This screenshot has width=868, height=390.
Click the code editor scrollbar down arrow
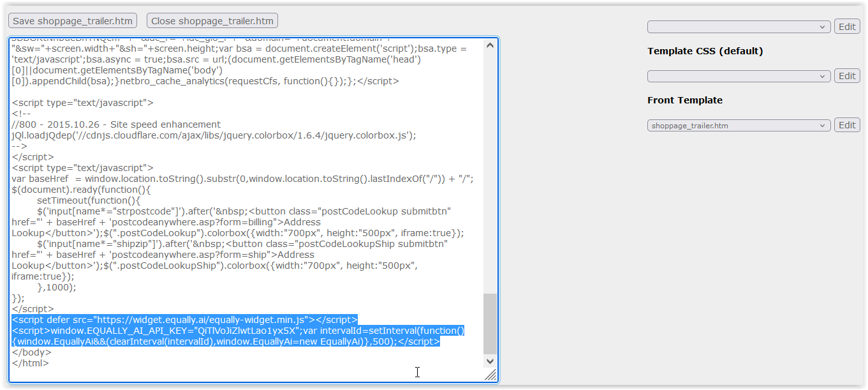point(490,361)
